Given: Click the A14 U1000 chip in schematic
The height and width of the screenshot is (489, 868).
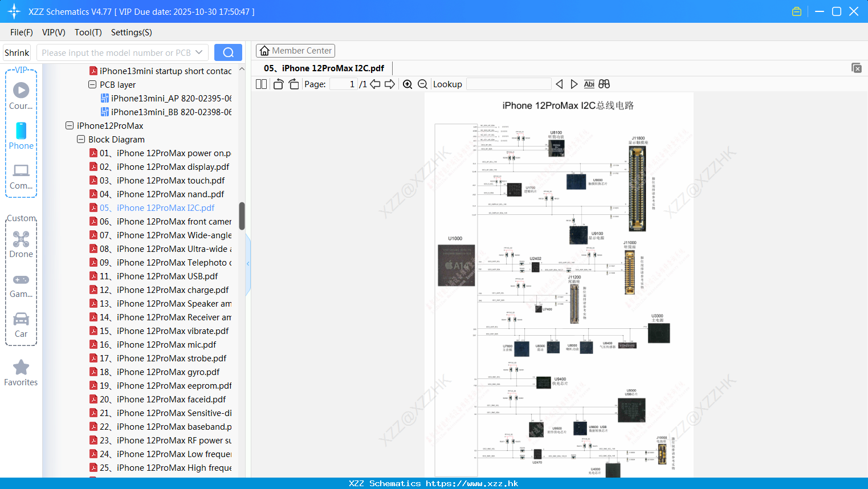Looking at the screenshot, I should pyautogui.click(x=456, y=265).
